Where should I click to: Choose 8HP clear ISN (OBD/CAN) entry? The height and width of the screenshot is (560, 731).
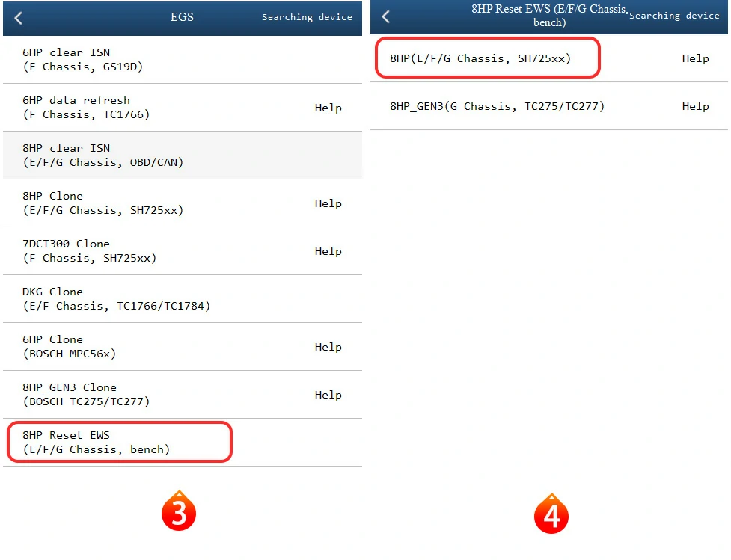pos(103,156)
